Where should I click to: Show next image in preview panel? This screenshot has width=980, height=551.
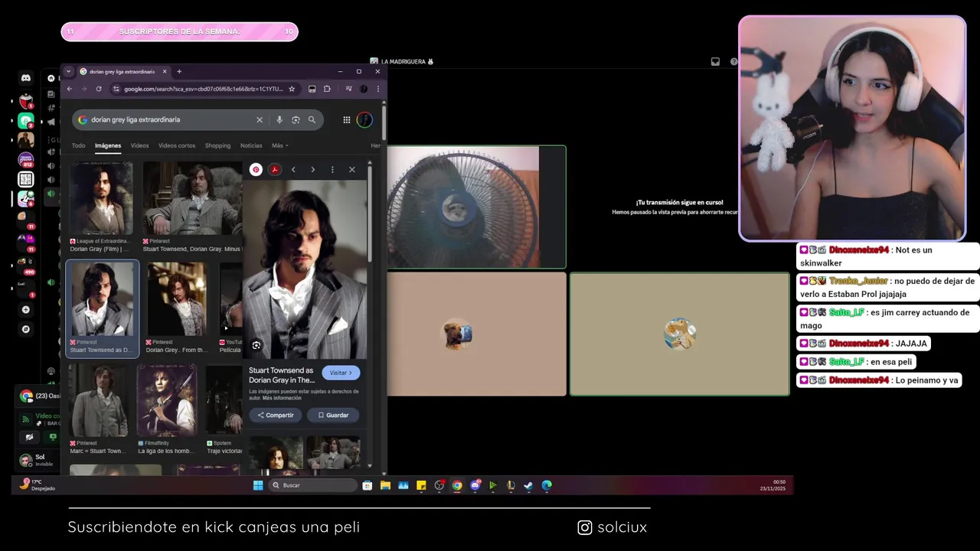[x=312, y=169]
